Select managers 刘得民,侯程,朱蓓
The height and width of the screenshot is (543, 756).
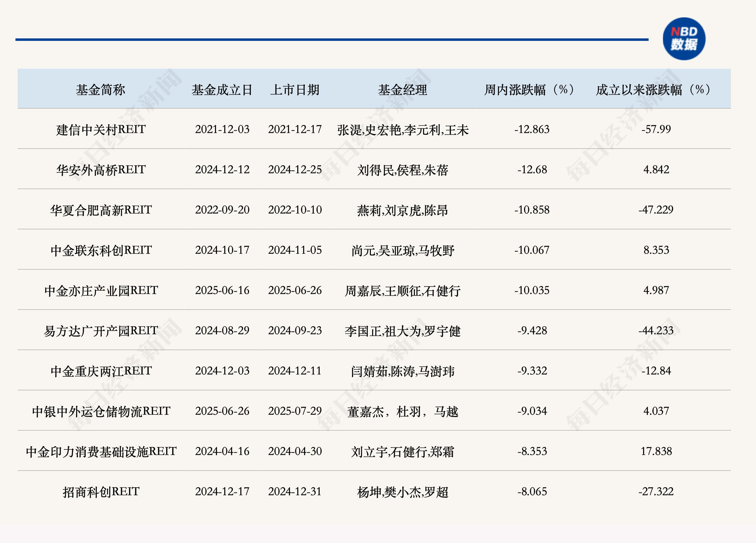click(x=403, y=170)
